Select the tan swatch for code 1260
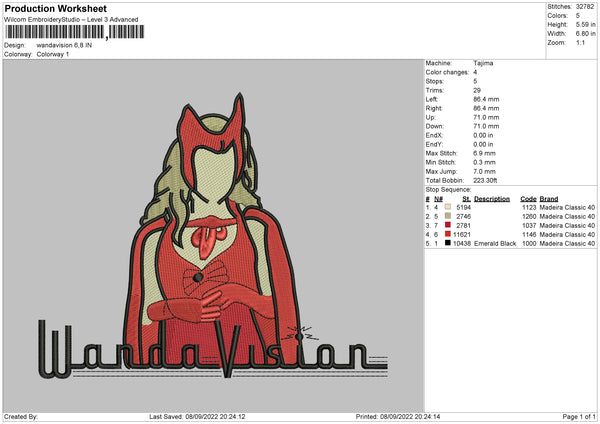 449,216
